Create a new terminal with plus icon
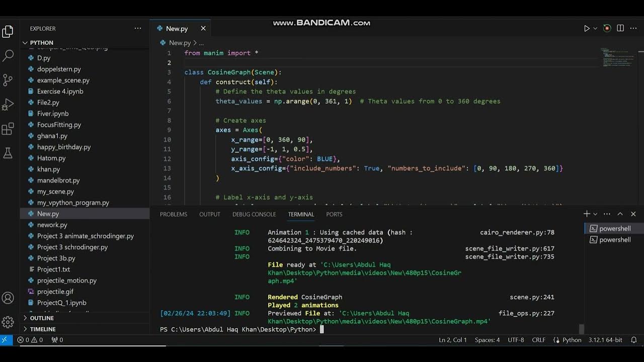This screenshot has height=362, width=644. click(587, 214)
